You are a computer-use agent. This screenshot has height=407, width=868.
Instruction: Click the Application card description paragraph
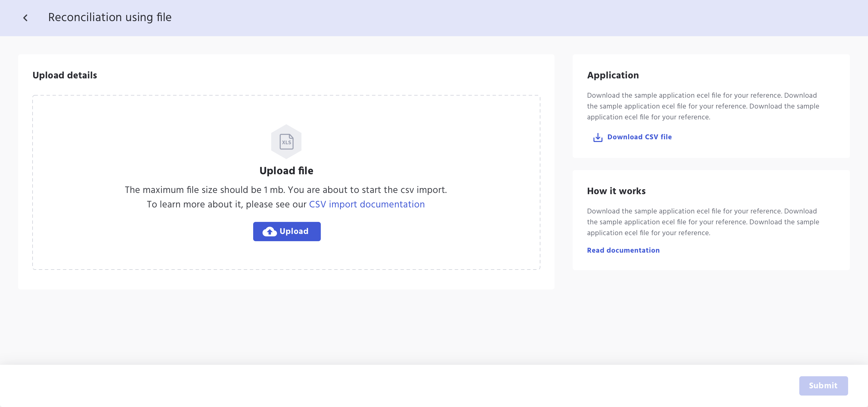(703, 106)
